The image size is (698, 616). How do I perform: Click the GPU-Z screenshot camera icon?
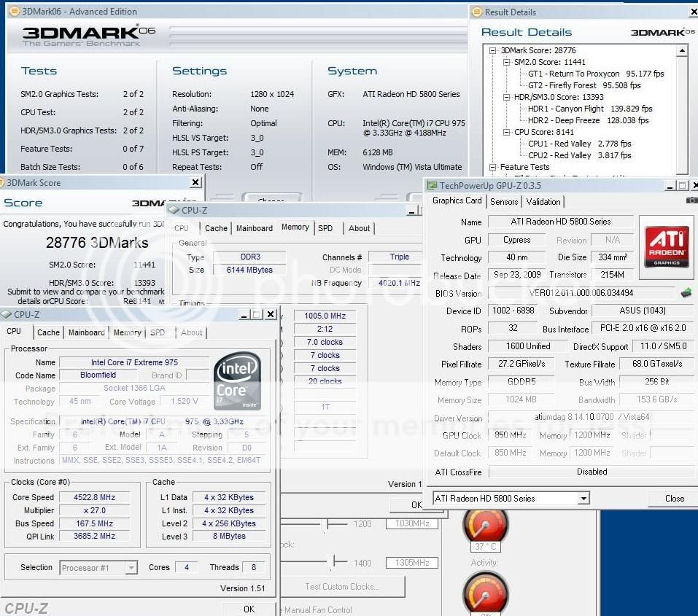point(691,200)
